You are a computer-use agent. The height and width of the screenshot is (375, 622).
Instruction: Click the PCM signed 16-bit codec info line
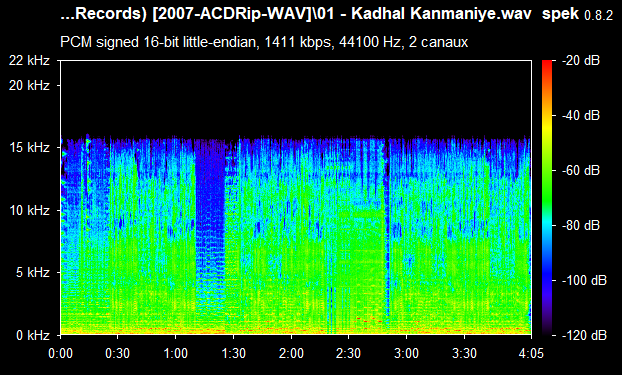pos(264,42)
